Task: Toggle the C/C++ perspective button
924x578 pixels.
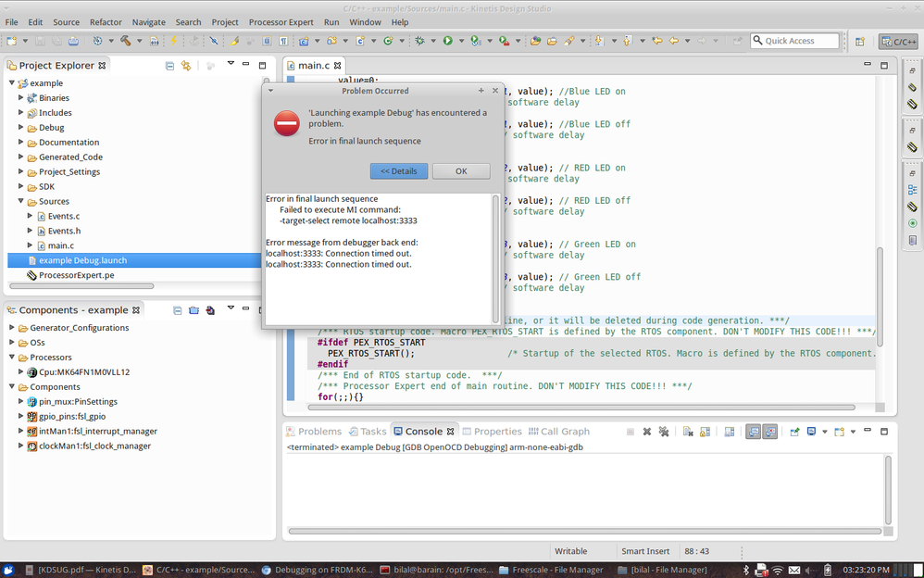Action: pyautogui.click(x=899, y=42)
